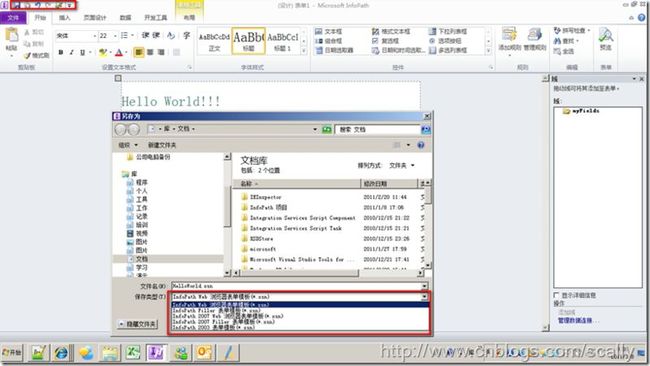Click the red font color icon

point(119,52)
